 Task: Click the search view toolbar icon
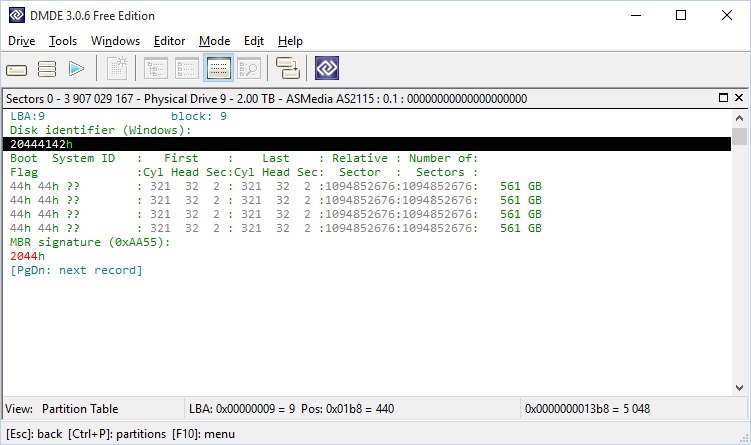[x=249, y=68]
